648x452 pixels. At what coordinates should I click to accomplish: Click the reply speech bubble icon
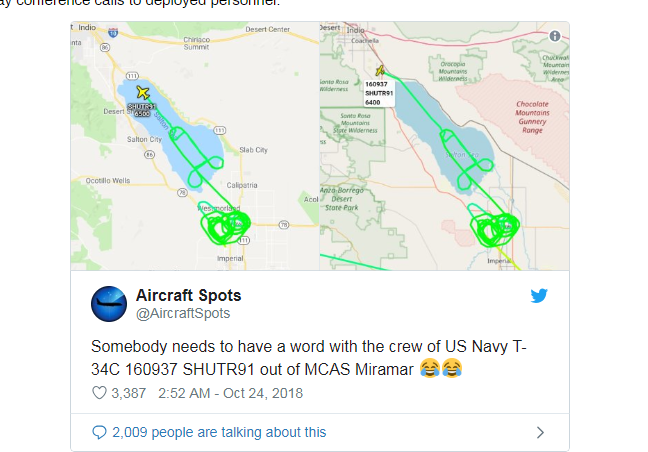98,432
